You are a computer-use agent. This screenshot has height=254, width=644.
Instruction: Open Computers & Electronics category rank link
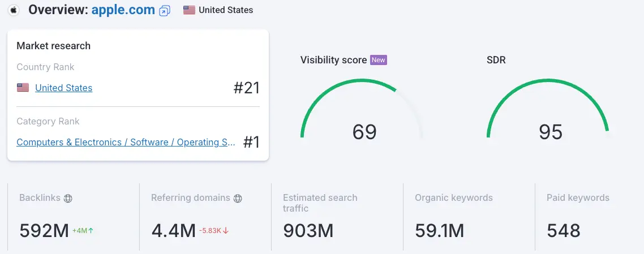click(x=126, y=142)
